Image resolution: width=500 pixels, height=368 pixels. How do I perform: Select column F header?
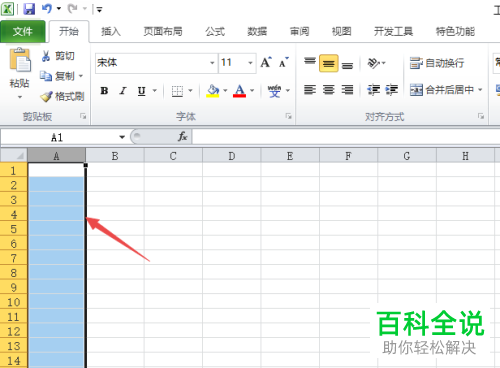(348, 156)
